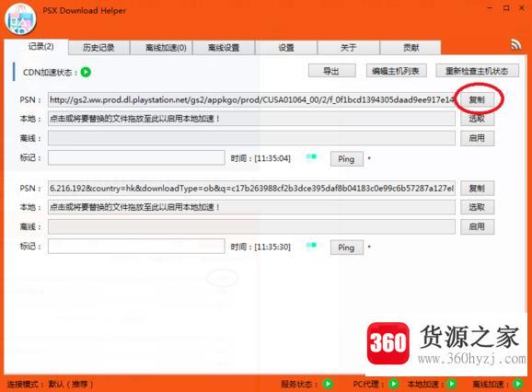The width and height of the screenshot is (532, 392).
Task: Maximize the PSX Download Helper window
Action: [x=506, y=8]
